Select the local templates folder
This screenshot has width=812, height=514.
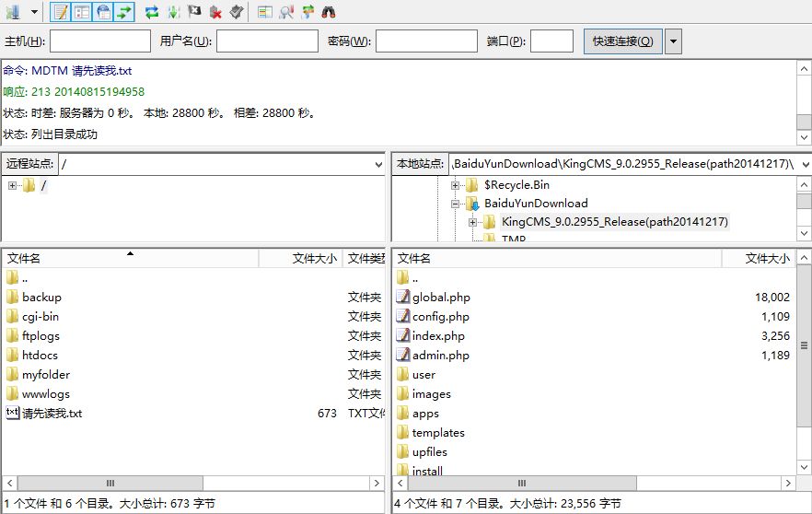pos(438,433)
